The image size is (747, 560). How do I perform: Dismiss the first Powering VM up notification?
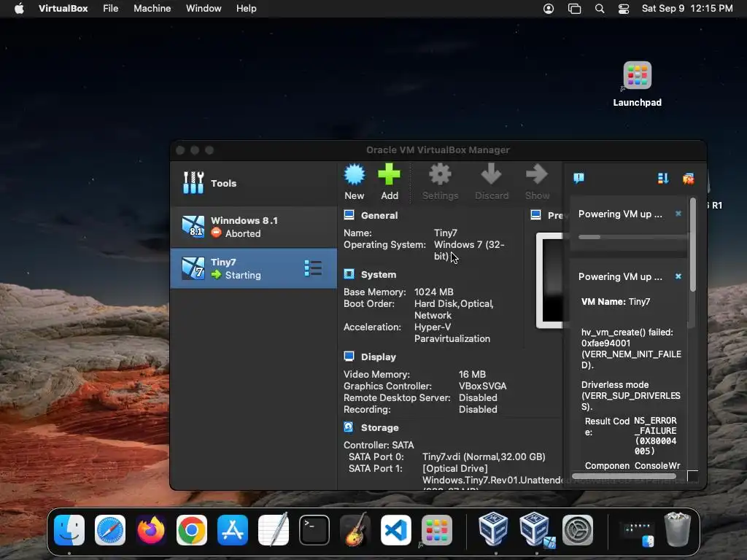[678, 214]
